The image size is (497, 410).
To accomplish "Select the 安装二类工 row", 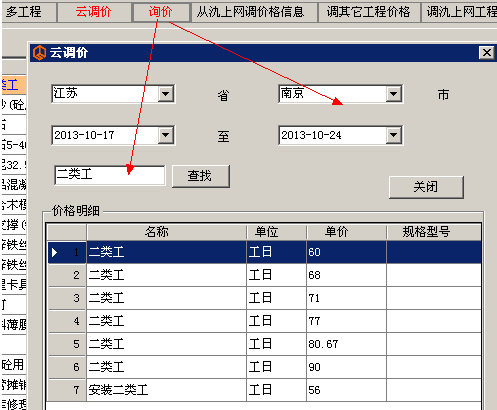I will pyautogui.click(x=265, y=390).
